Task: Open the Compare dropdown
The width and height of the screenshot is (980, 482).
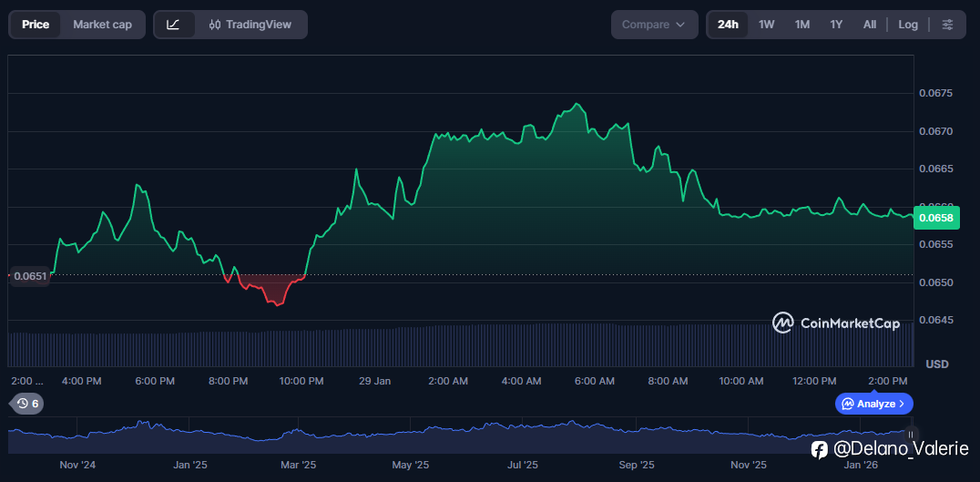Action: 654,25
